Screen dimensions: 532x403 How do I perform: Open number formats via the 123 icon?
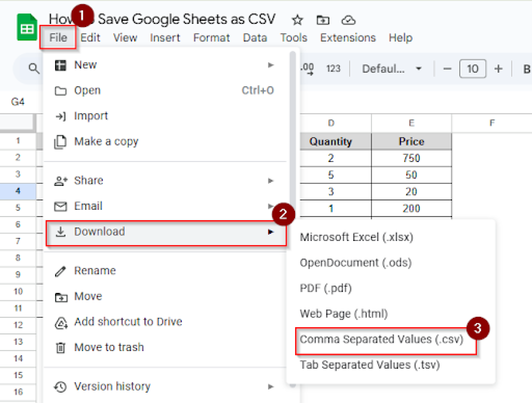[x=333, y=68]
